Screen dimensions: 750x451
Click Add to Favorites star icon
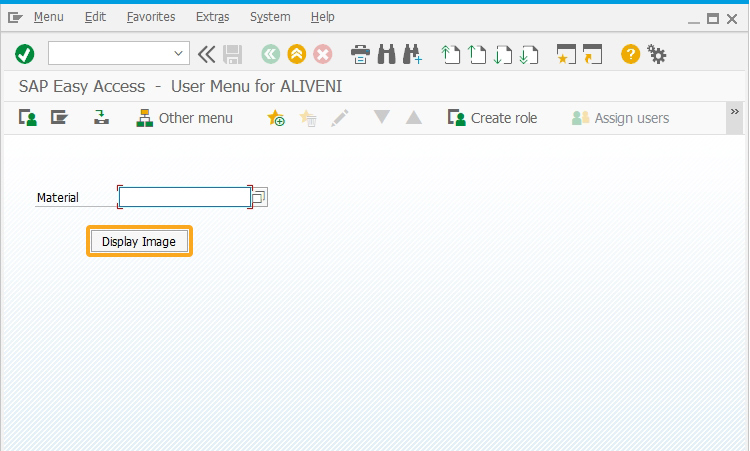[276, 118]
